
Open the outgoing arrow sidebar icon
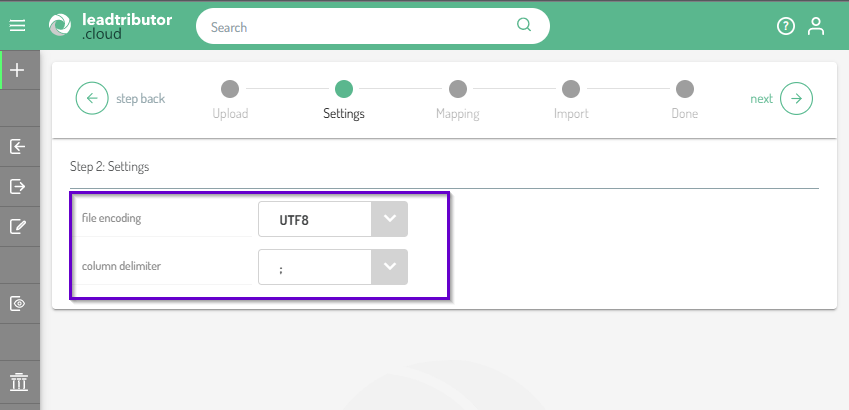pos(17,186)
